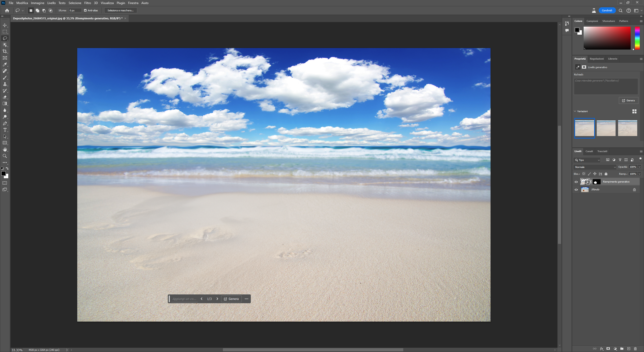This screenshot has width=644, height=352.
Task: Click the Condividi button
Action: coord(607,11)
